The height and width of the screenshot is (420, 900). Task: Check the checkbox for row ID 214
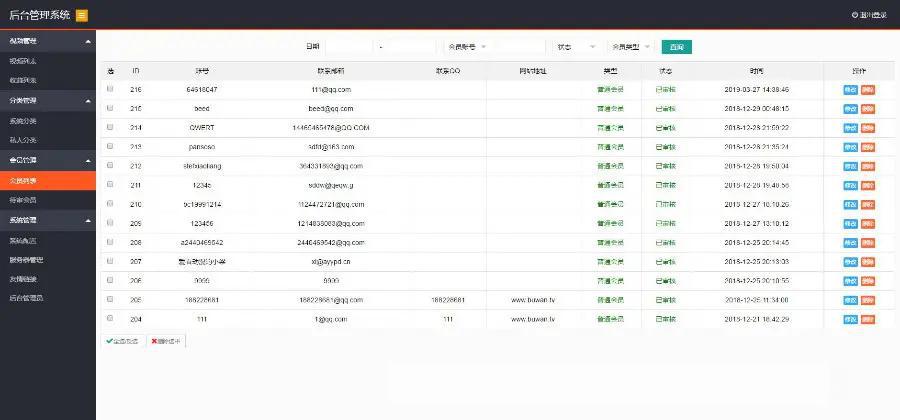110,127
